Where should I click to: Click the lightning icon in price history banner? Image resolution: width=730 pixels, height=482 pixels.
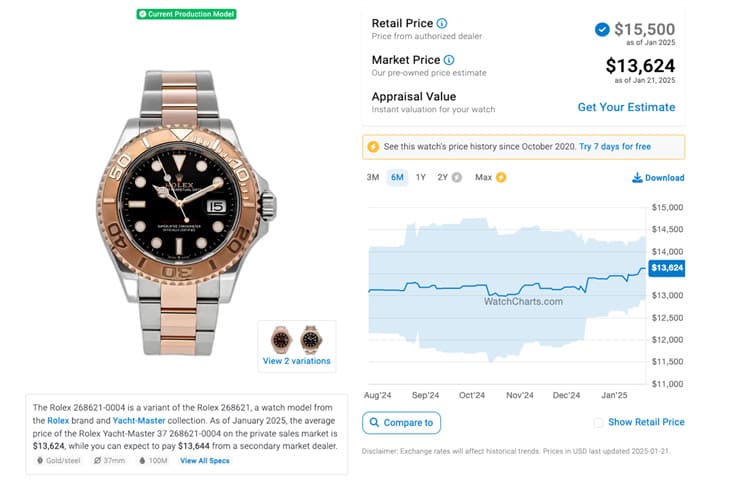click(373, 146)
